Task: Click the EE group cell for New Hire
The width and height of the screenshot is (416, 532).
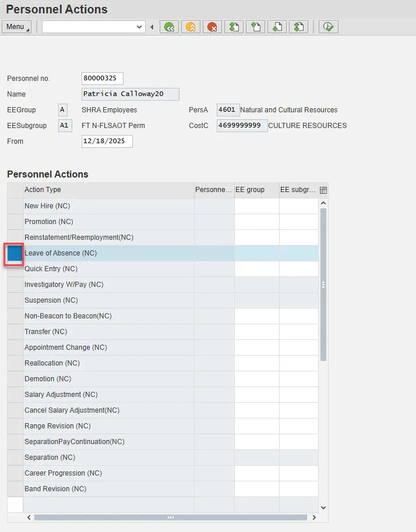Action: 257,206
